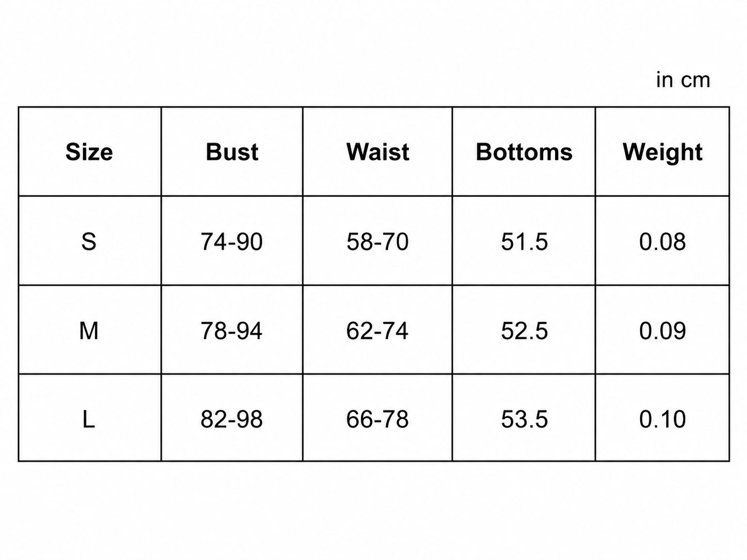Click the 'in cm' unit label
Viewport: 747px width, 560px height.
683,80
